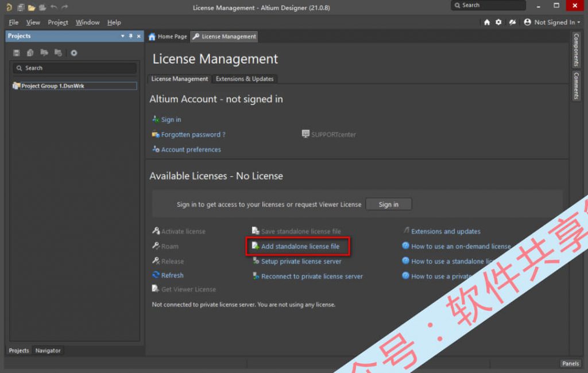The width and height of the screenshot is (588, 373).
Task: Click Sign in button beside Viewer License message
Action: (389, 204)
